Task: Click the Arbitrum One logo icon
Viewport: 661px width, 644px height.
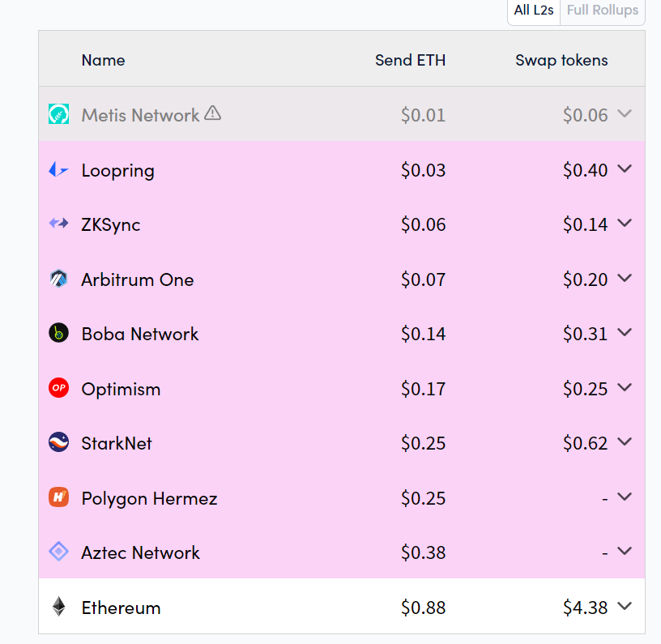Action: [x=58, y=279]
